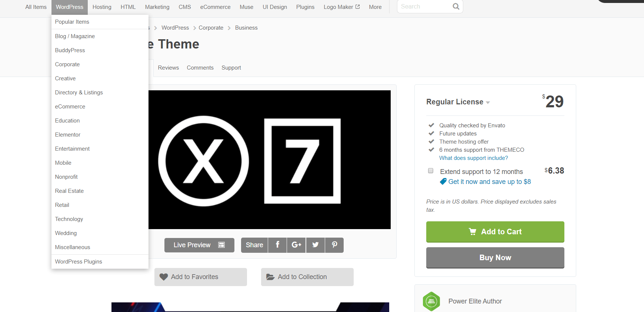The width and height of the screenshot is (644, 312).
Task: Open the Marketing category
Action: tap(157, 7)
